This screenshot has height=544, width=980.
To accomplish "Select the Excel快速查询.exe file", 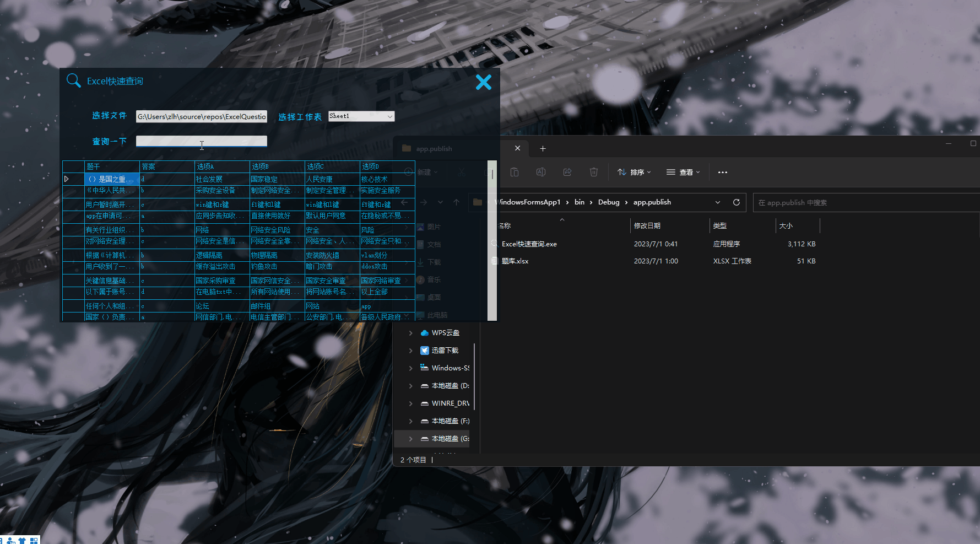I will pos(529,244).
